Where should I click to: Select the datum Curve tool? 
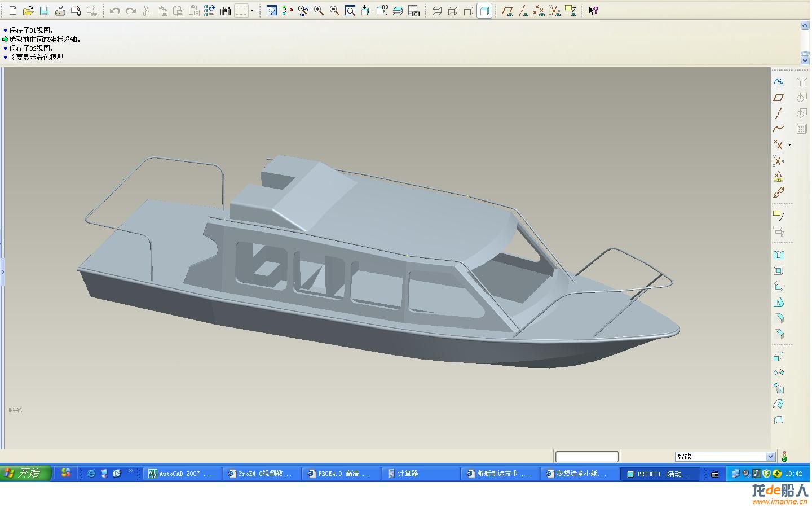(x=779, y=129)
